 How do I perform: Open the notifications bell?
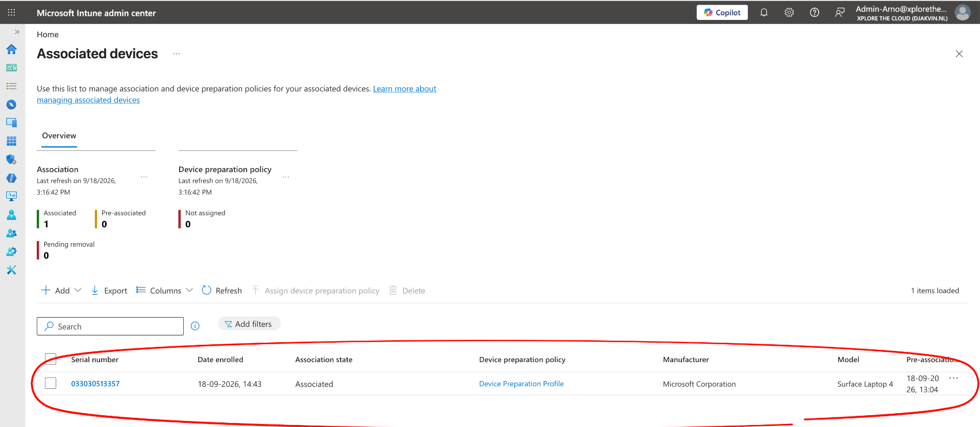764,12
